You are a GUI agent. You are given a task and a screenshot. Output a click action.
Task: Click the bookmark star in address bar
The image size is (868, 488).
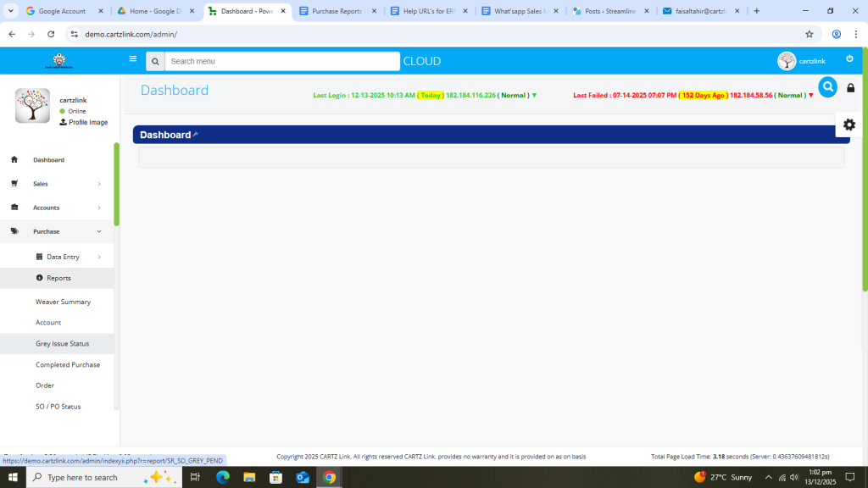pyautogui.click(x=809, y=34)
